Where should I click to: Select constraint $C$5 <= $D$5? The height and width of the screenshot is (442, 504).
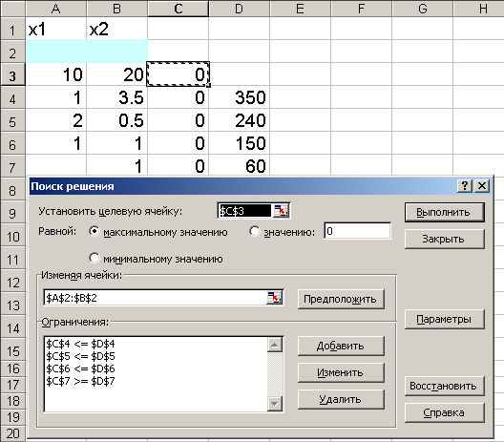80,356
